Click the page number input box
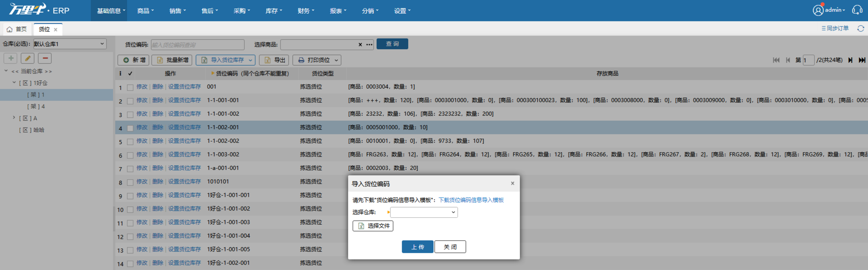This screenshot has width=868, height=270. click(808, 60)
